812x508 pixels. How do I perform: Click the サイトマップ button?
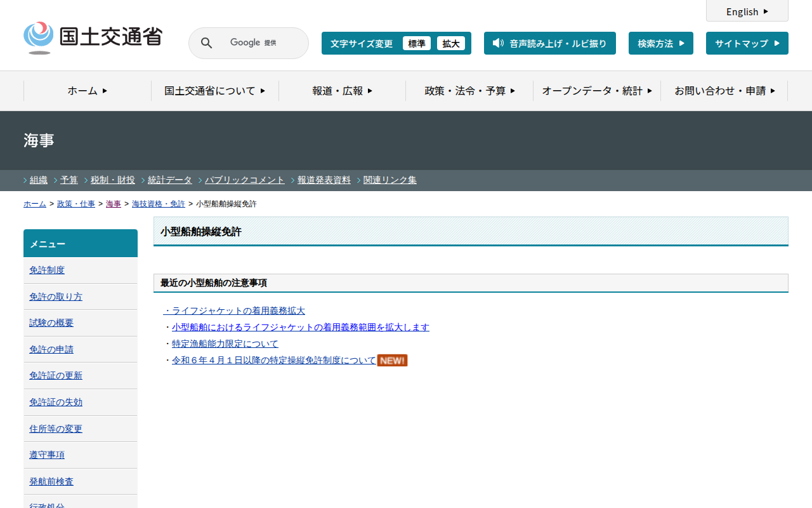pos(747,43)
